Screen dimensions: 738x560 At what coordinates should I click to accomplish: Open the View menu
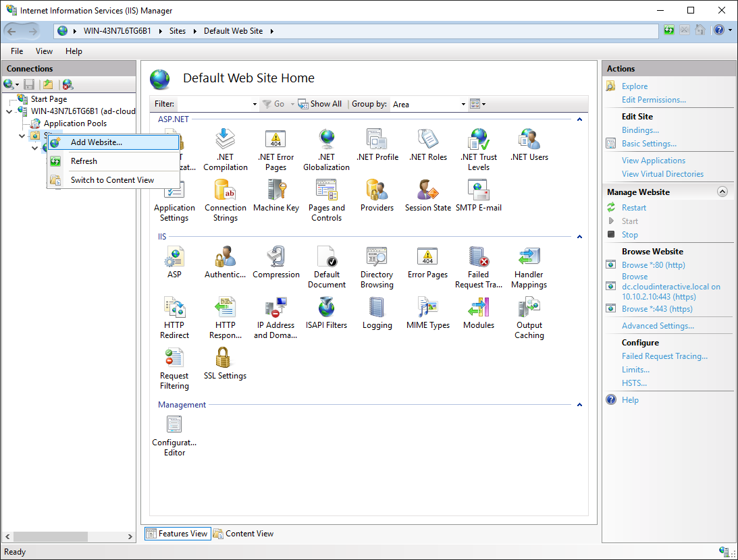pos(45,51)
